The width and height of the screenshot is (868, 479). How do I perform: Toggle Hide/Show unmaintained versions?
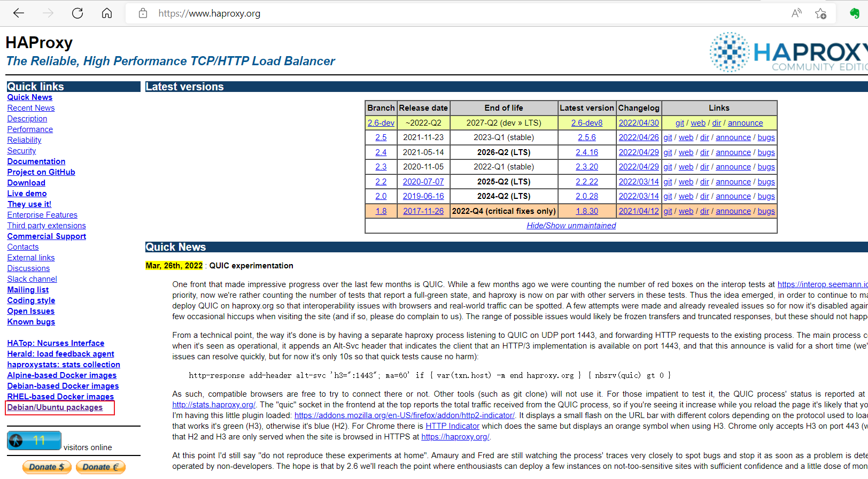point(571,226)
